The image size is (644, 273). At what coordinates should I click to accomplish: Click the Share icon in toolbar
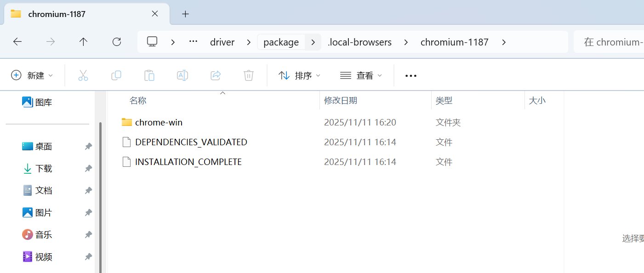216,75
